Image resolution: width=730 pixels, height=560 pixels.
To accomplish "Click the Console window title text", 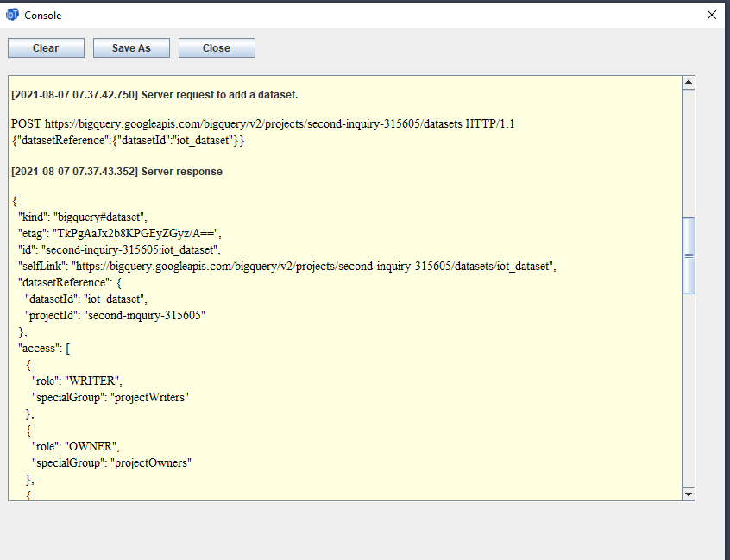I will tap(43, 16).
